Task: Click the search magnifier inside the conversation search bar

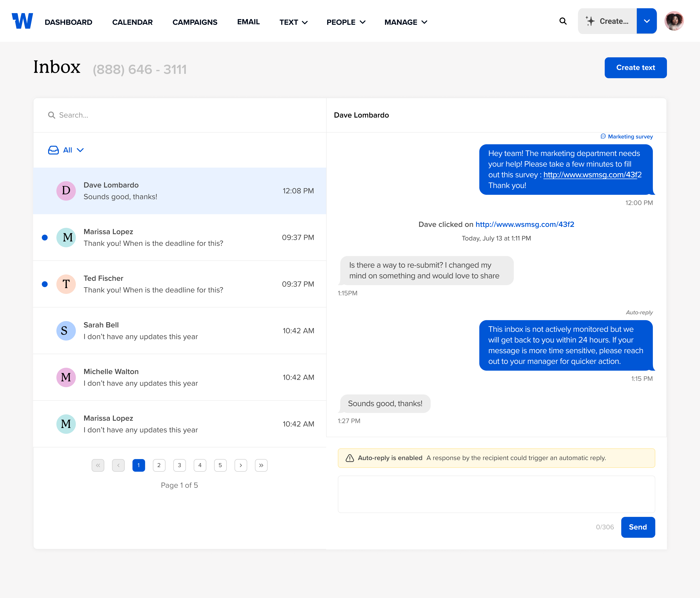Action: [51, 115]
